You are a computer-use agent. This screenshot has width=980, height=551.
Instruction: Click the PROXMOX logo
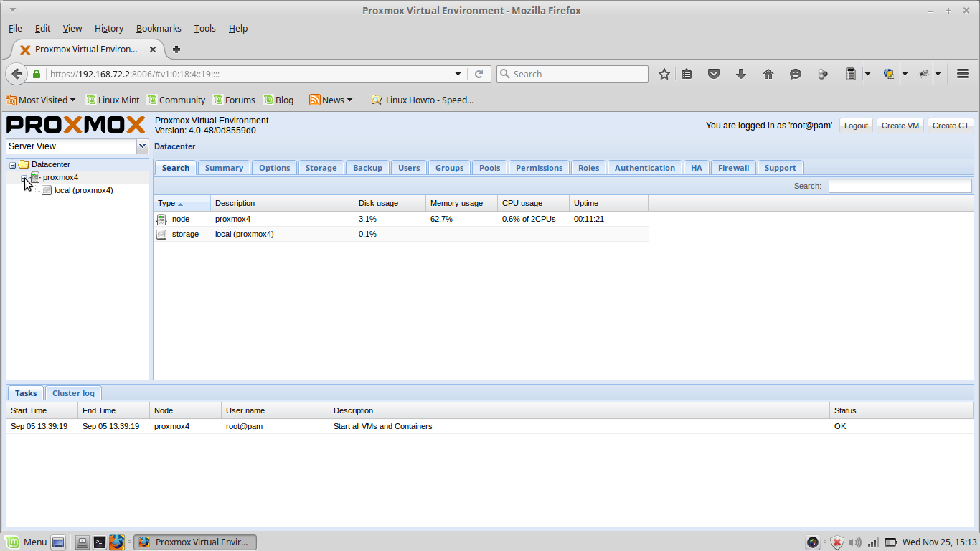point(75,125)
